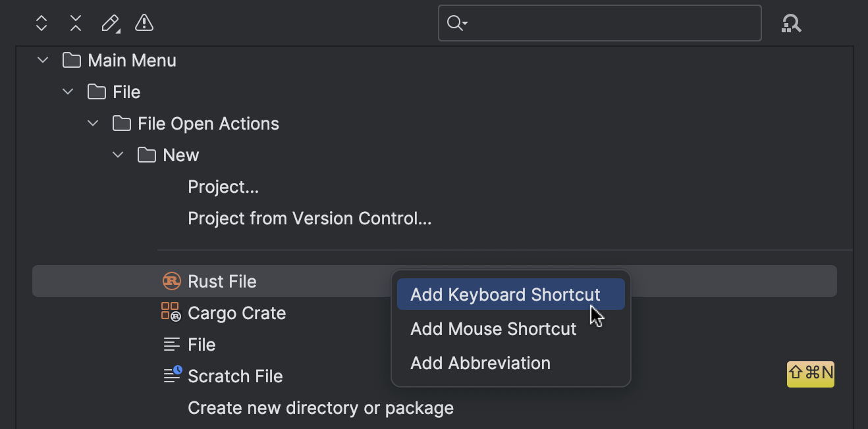Click the Collapse All toolbar icon
Image resolution: width=868 pixels, height=429 pixels.
pos(75,23)
